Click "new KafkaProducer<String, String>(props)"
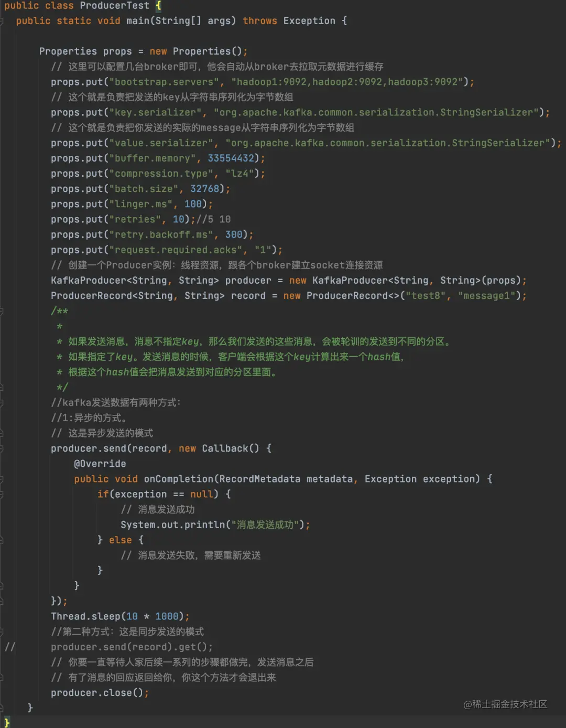This screenshot has width=566, height=728. [405, 280]
